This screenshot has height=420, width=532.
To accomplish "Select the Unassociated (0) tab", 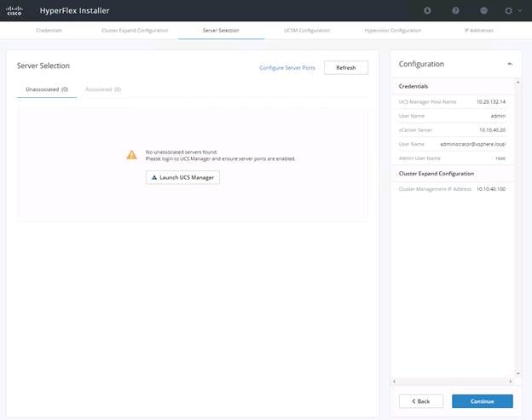I will (47, 89).
